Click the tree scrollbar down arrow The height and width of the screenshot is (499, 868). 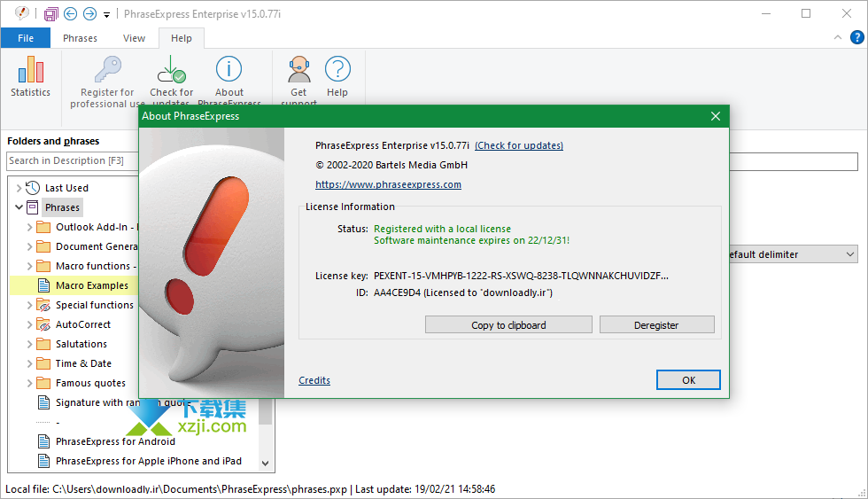[x=265, y=463]
